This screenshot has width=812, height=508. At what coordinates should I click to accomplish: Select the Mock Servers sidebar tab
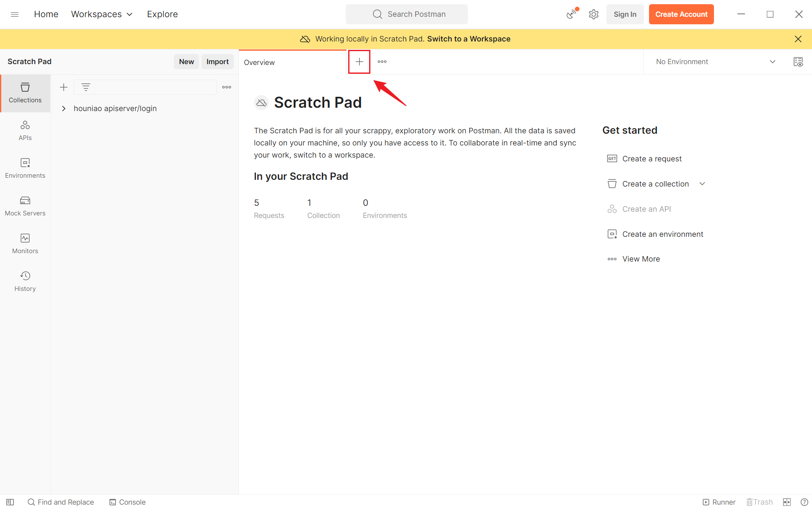coord(25,206)
